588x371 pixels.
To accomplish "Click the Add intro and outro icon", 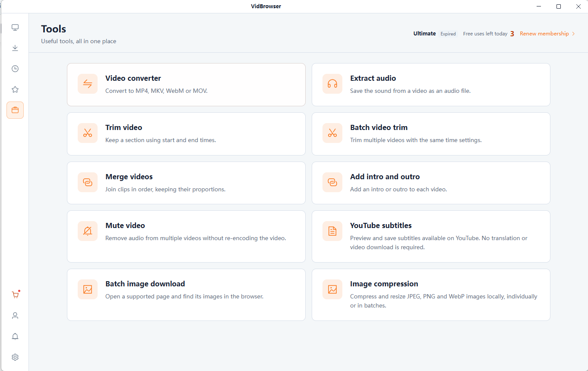I will [332, 182].
